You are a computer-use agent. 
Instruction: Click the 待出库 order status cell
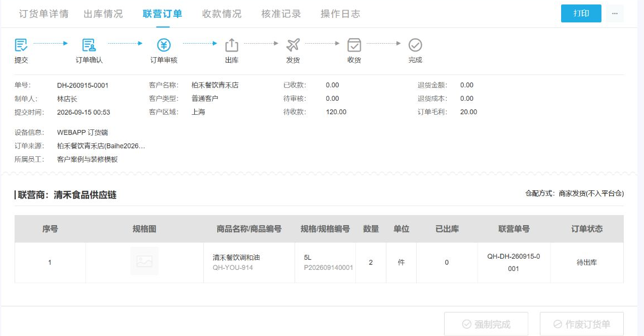587,263
